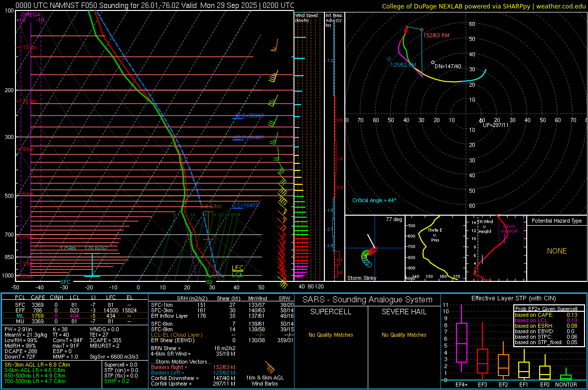Select '850-500mb LR = 4.9 C/km'
This screenshot has width=588, height=390.
click(x=35, y=376)
